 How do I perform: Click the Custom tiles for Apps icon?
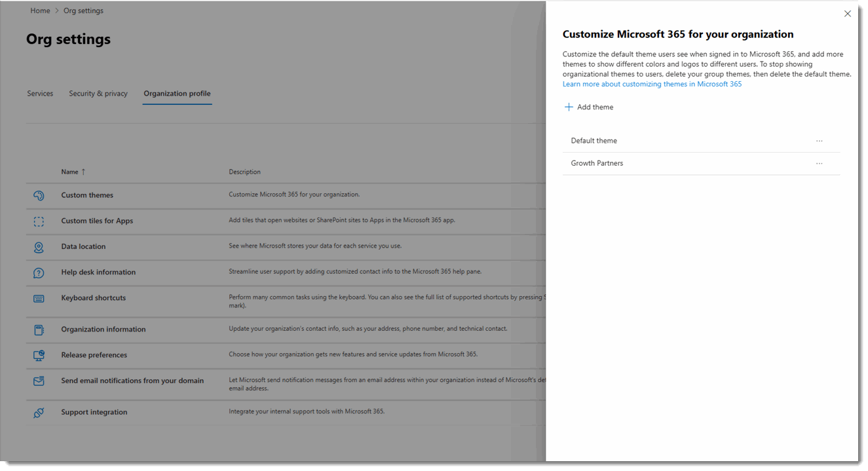[x=39, y=221]
